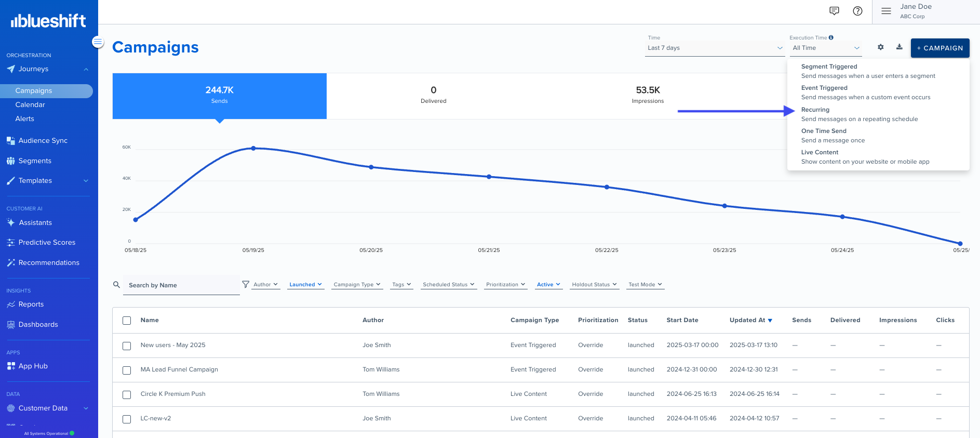The height and width of the screenshot is (438, 980).
Task: Open the Journeys paper plane icon
Action: tap(11, 69)
